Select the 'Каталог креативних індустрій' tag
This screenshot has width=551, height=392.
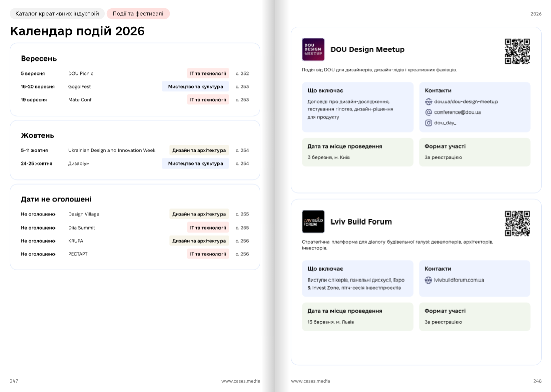point(58,14)
